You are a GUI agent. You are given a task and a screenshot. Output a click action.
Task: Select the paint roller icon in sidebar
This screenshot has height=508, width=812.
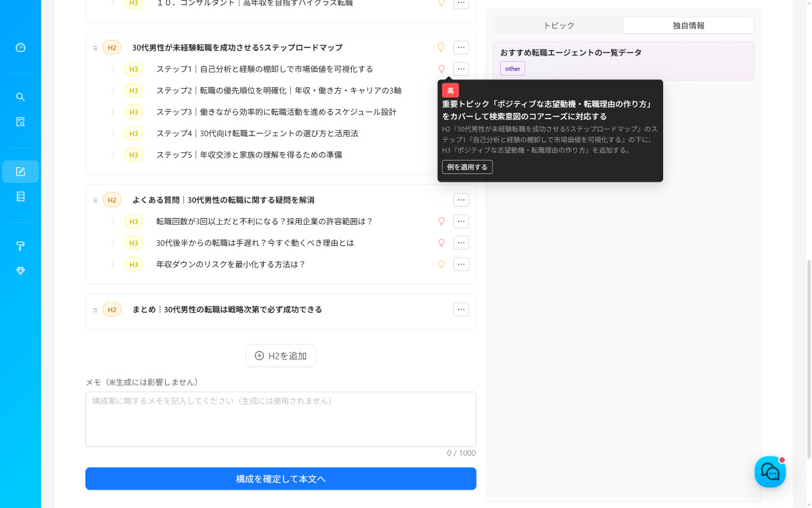point(20,246)
